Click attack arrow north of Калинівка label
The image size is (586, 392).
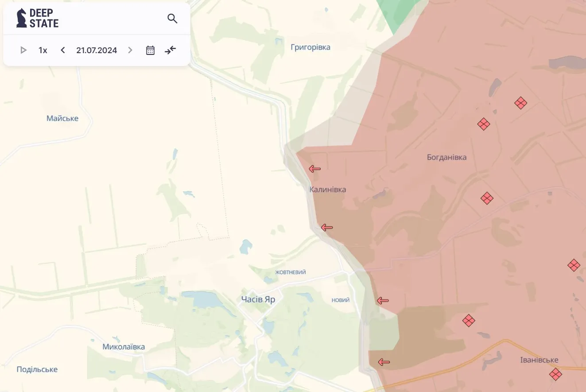[x=314, y=169]
